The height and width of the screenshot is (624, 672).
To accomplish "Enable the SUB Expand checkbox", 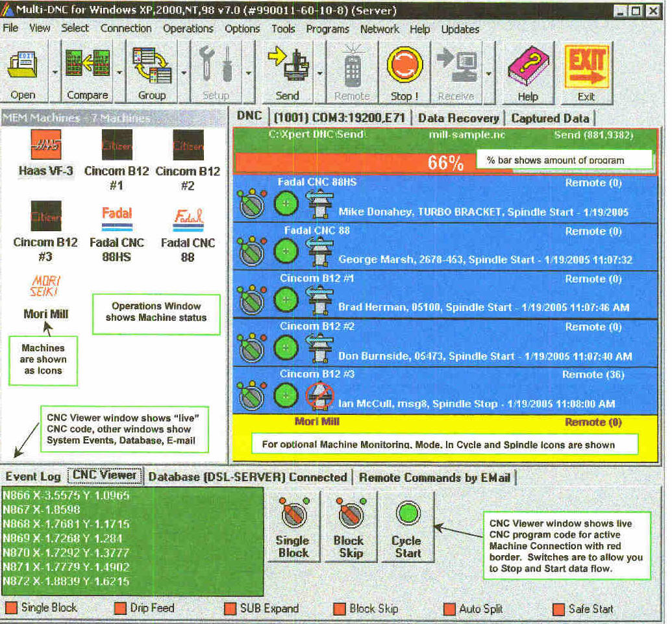I will point(230,608).
